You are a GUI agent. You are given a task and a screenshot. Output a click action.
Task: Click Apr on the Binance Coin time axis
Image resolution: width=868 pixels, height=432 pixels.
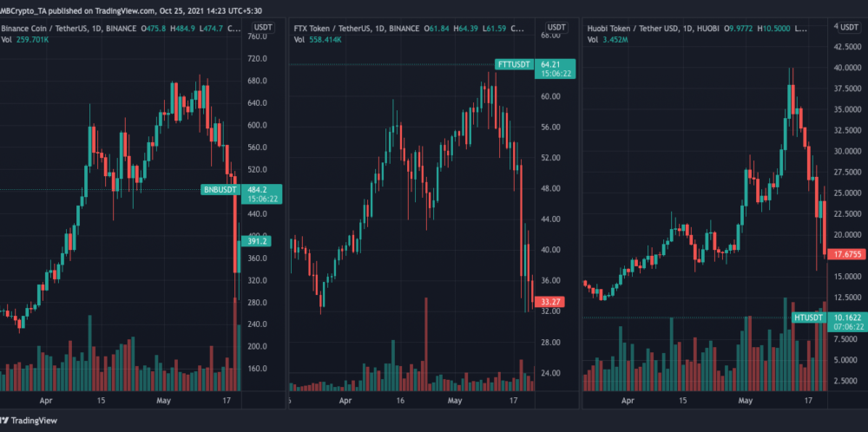pyautogui.click(x=47, y=401)
